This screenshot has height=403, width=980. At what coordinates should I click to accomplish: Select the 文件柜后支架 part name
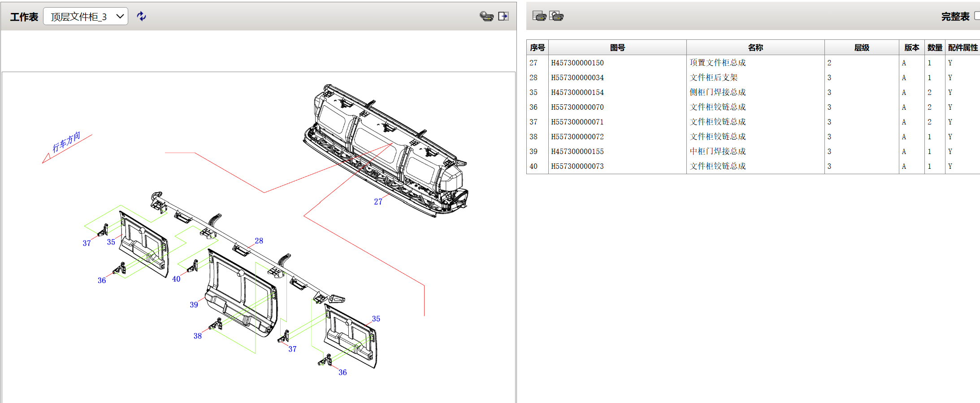point(714,77)
